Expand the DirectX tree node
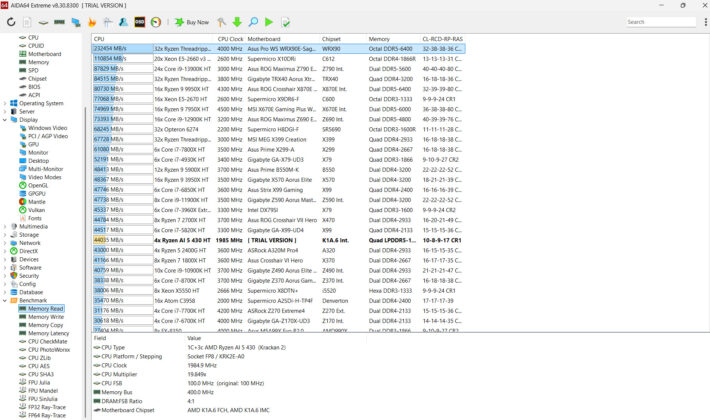 5,251
